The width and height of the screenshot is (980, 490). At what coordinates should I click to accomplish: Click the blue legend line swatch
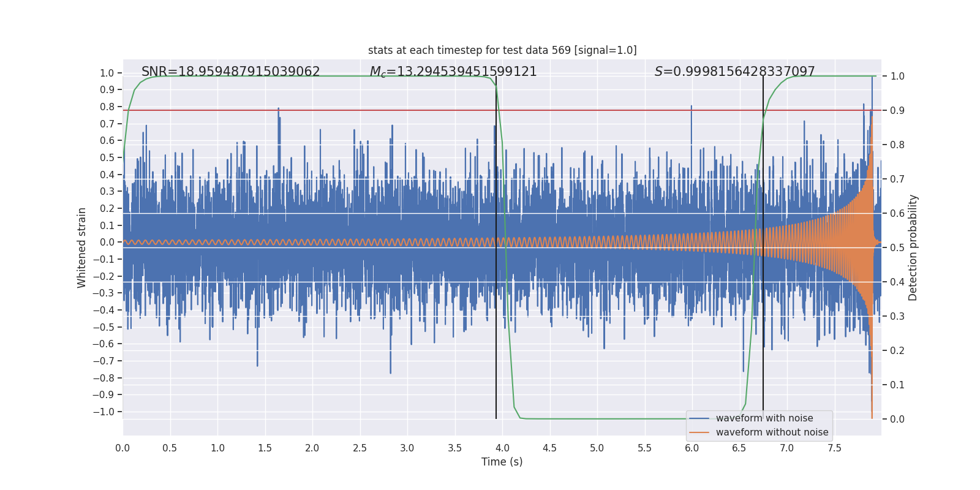point(699,418)
